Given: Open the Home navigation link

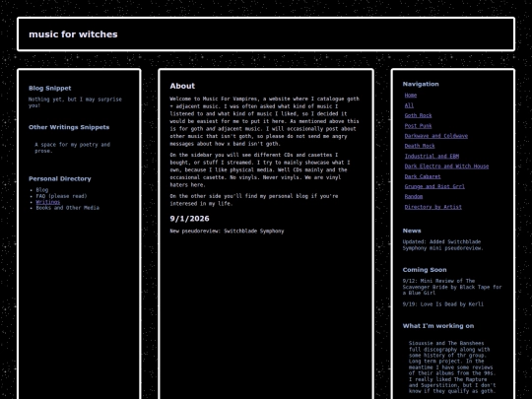Looking at the screenshot, I should pyautogui.click(x=411, y=96).
